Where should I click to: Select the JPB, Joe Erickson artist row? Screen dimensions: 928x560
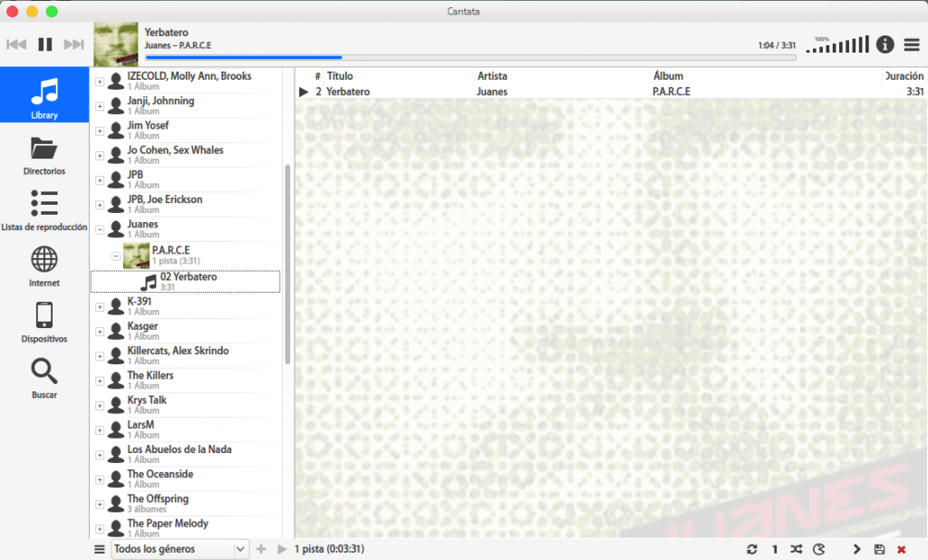(185, 204)
